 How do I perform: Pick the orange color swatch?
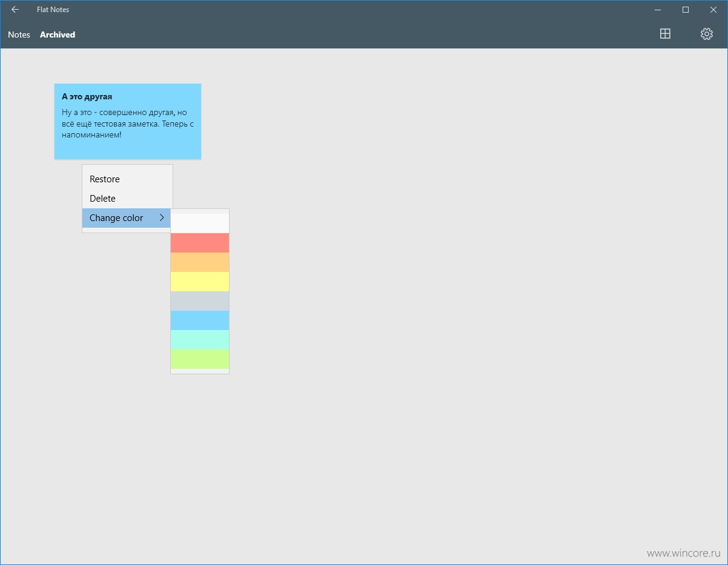200,262
